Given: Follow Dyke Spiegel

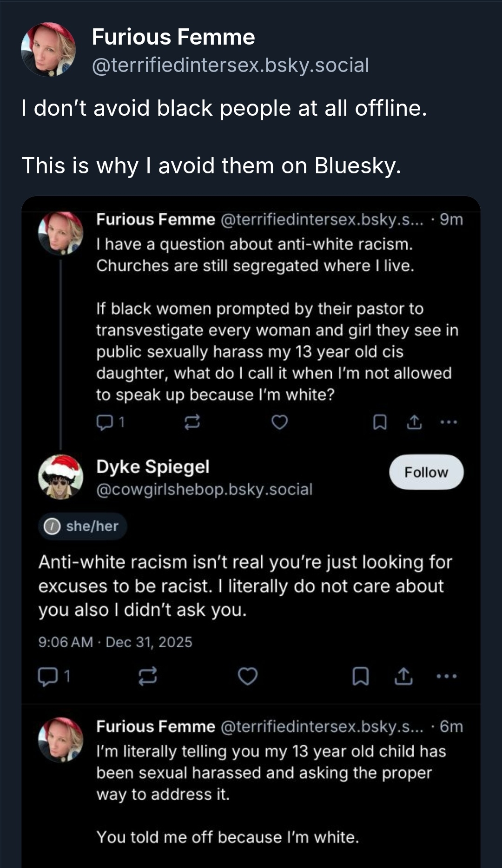Looking at the screenshot, I should tap(426, 472).
